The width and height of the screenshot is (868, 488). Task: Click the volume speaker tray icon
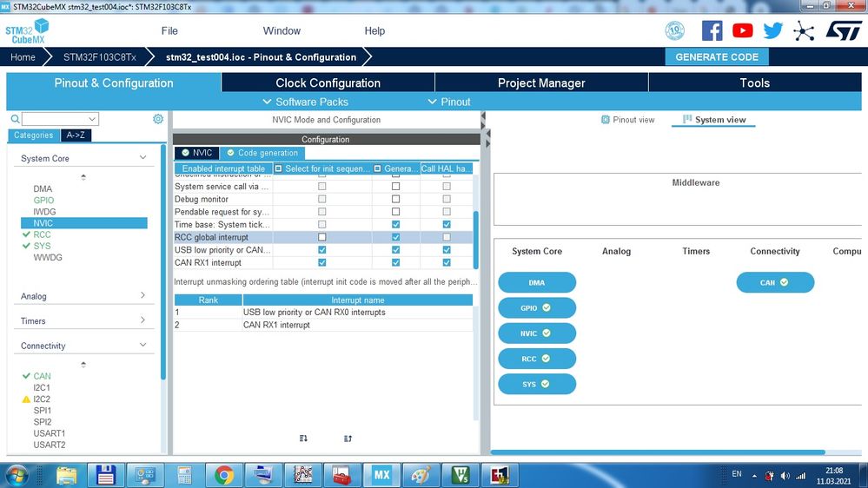pyautogui.click(x=785, y=475)
